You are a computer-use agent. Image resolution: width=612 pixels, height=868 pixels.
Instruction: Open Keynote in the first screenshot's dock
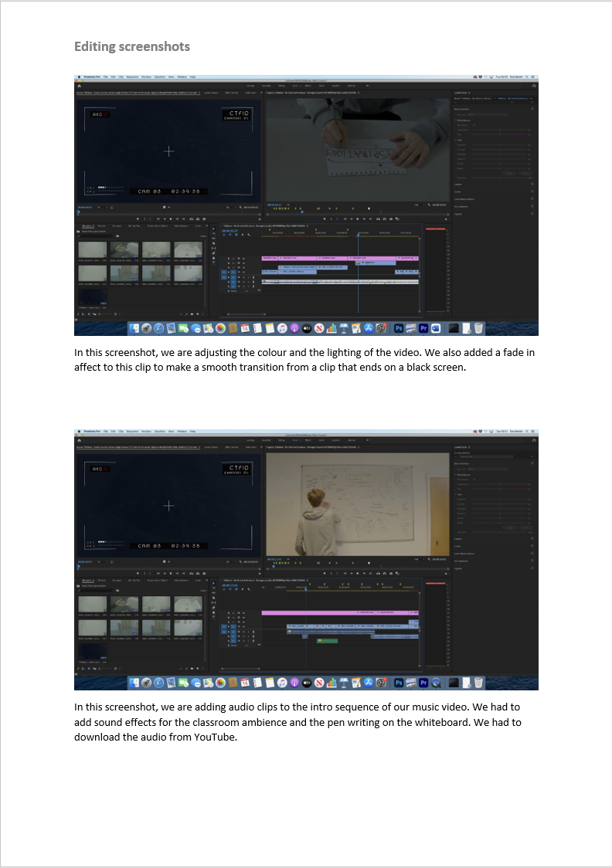343,328
